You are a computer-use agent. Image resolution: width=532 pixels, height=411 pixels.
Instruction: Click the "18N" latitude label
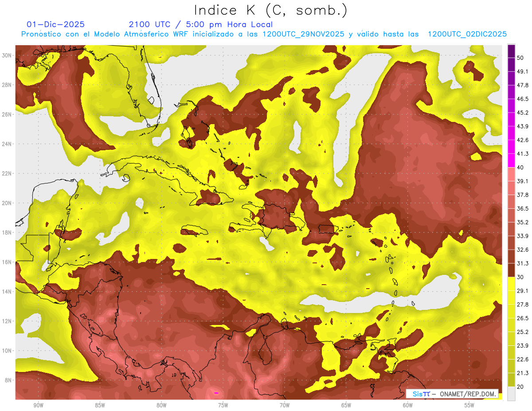8,233
